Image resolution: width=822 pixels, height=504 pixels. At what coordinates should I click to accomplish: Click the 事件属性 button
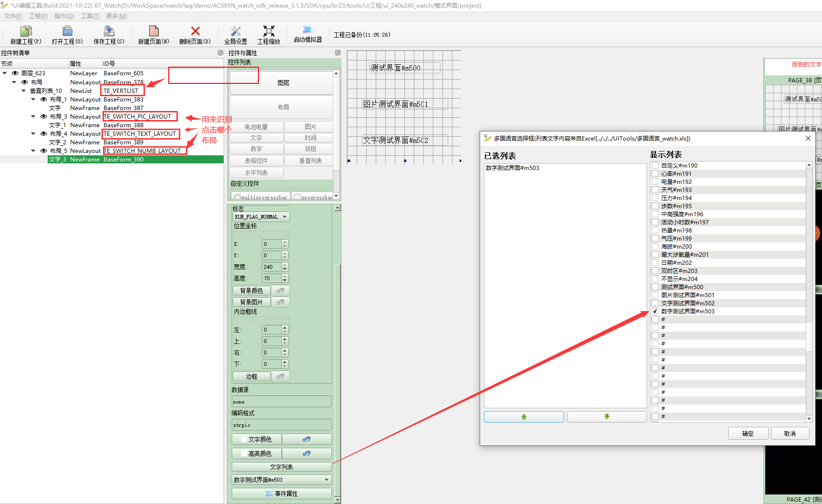(281, 494)
